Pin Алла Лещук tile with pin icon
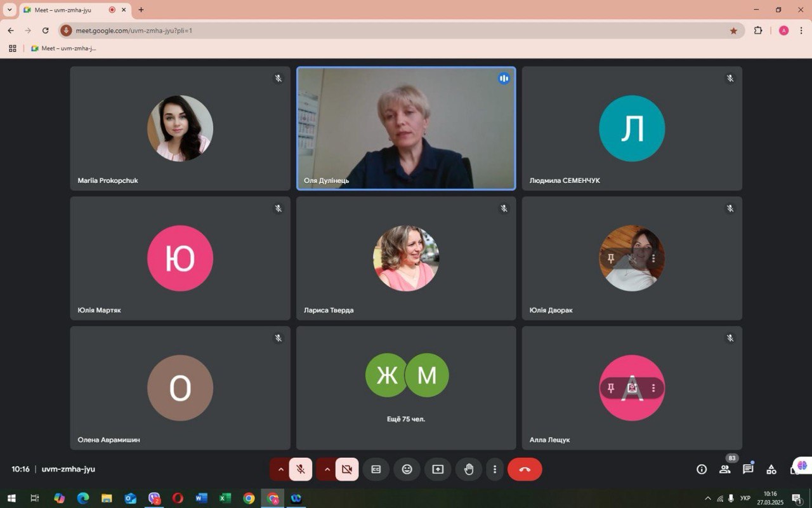The height and width of the screenshot is (508, 812). click(x=611, y=388)
